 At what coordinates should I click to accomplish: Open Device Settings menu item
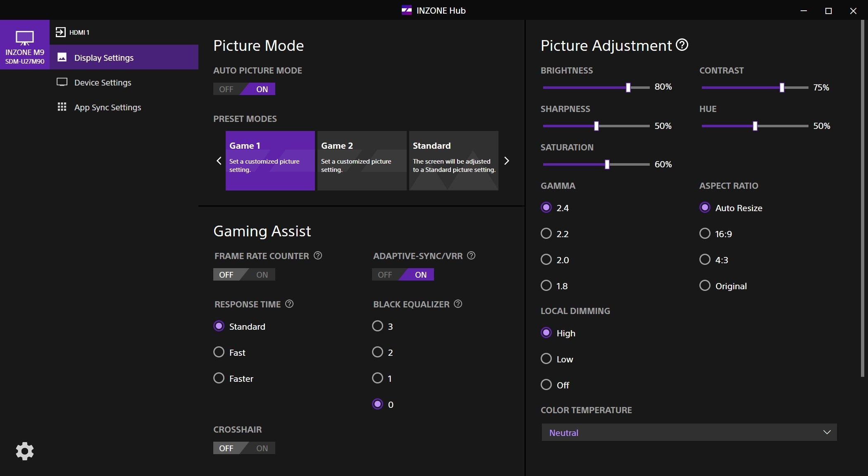103,82
